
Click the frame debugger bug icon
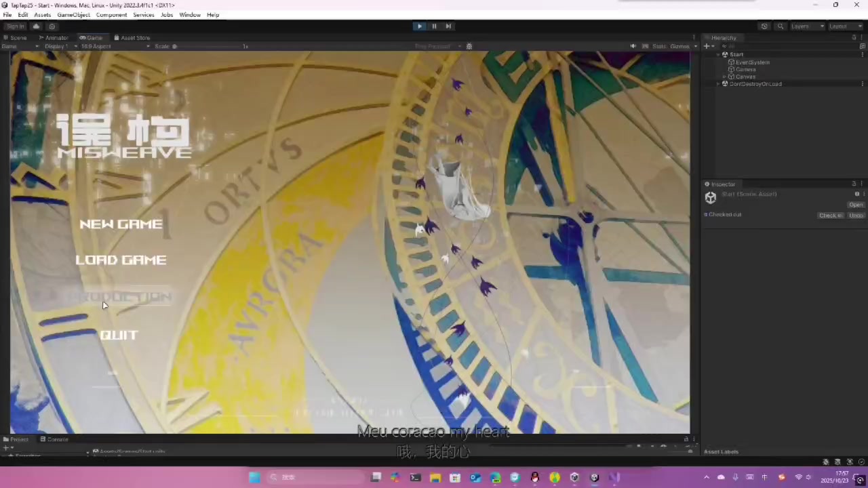click(469, 47)
